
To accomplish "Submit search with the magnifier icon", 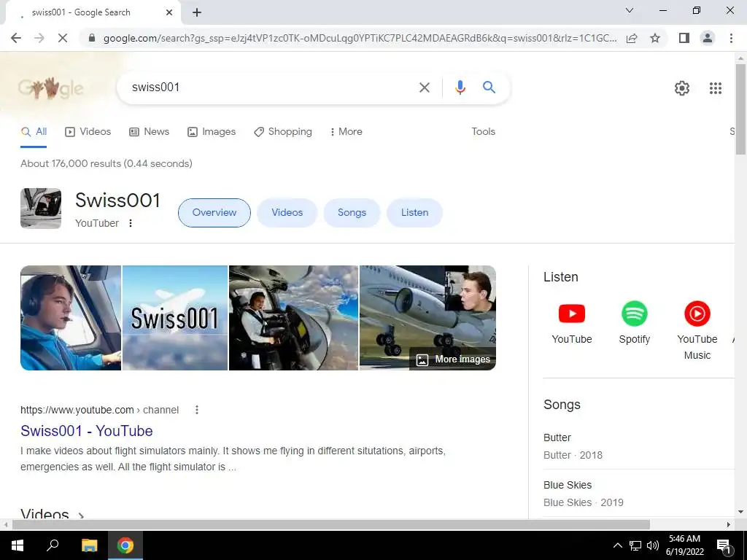I will coord(489,87).
